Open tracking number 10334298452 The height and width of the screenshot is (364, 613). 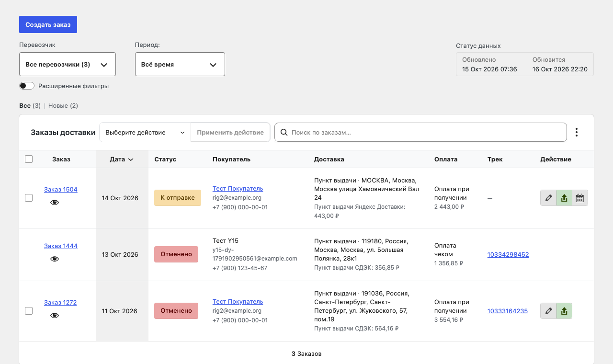(x=508, y=254)
